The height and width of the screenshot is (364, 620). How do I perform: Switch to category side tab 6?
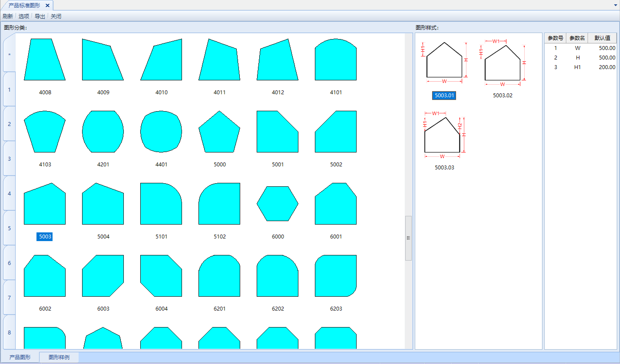[x=9, y=263]
